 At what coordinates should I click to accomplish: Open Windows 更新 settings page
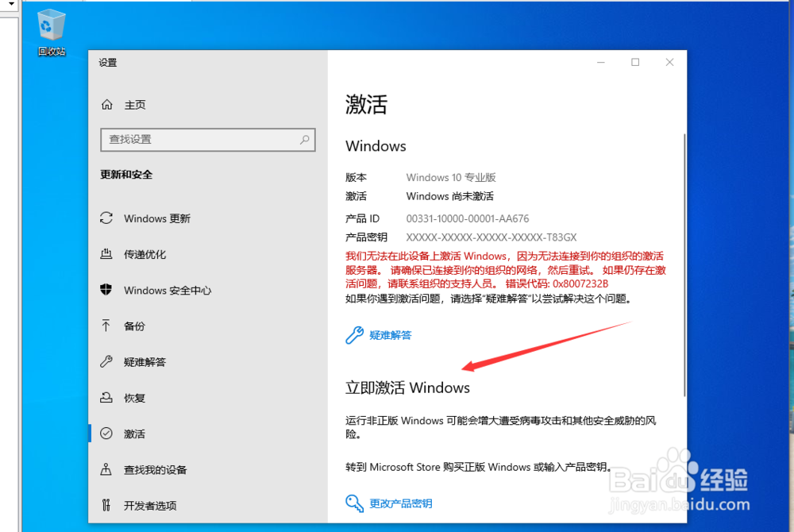pyautogui.click(x=157, y=218)
